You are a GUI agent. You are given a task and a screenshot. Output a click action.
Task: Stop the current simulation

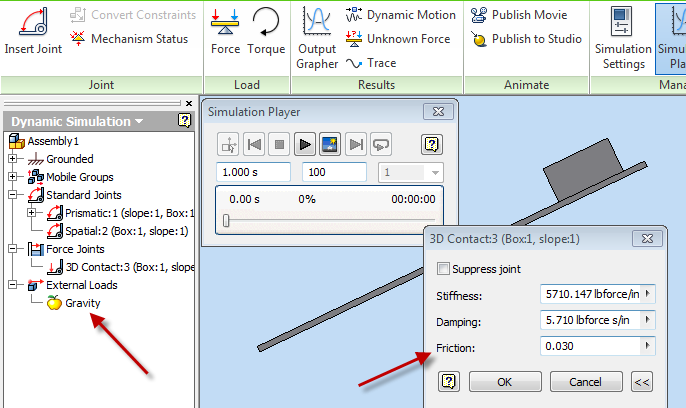[x=279, y=144]
